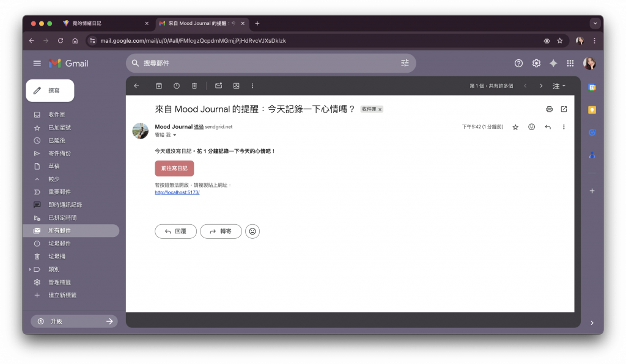Switch to 我的情緒日記 browser tab
The image size is (626, 364).
click(x=106, y=23)
